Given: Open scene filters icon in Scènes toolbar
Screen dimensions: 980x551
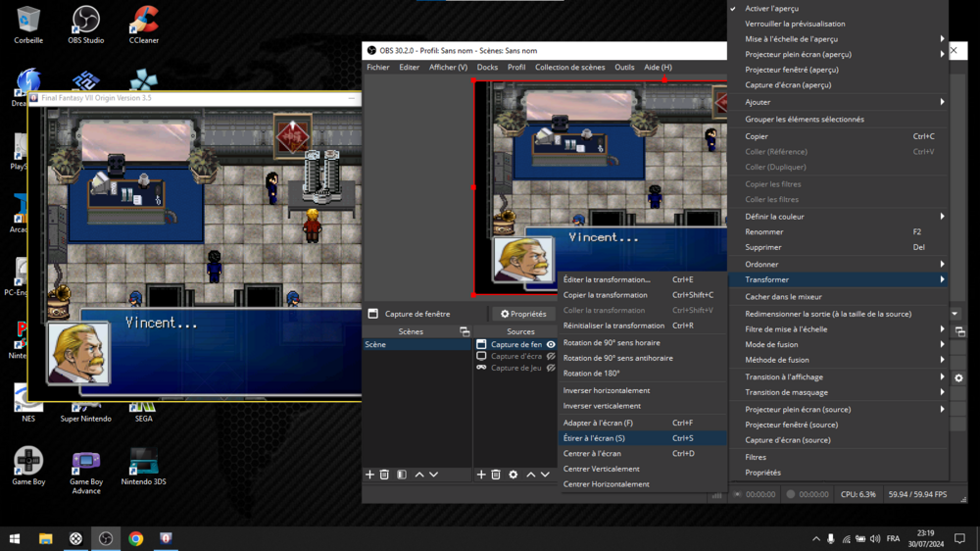Looking at the screenshot, I should tap(402, 475).
